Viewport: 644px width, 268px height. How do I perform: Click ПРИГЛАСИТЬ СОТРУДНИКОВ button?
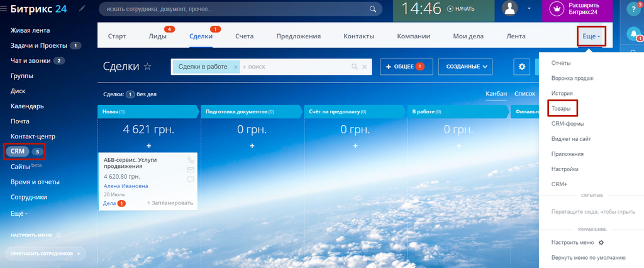point(45,254)
